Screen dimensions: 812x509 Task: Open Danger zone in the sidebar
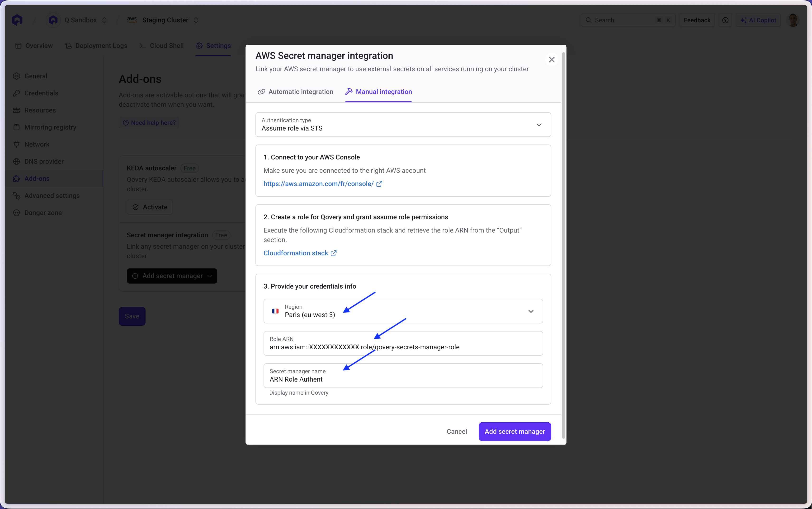coord(54,213)
